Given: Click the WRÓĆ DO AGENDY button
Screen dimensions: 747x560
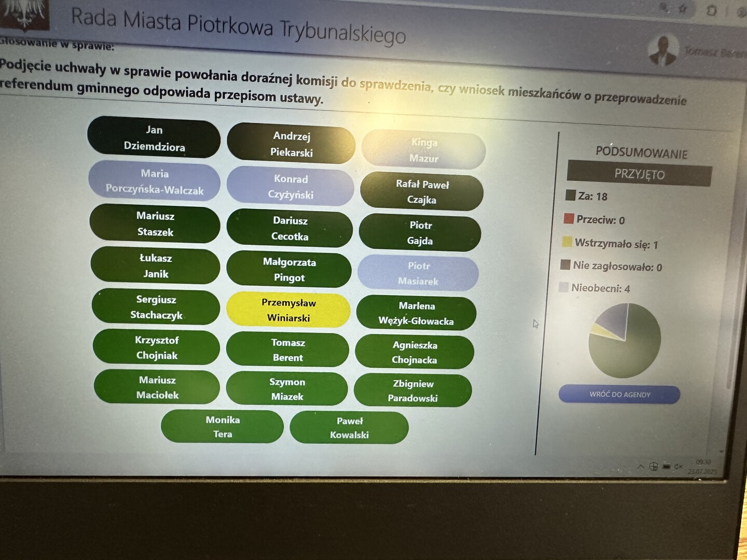Looking at the screenshot, I should tap(619, 395).
